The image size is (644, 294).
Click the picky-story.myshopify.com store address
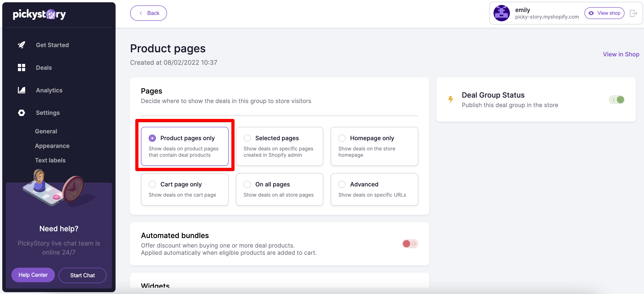click(547, 17)
